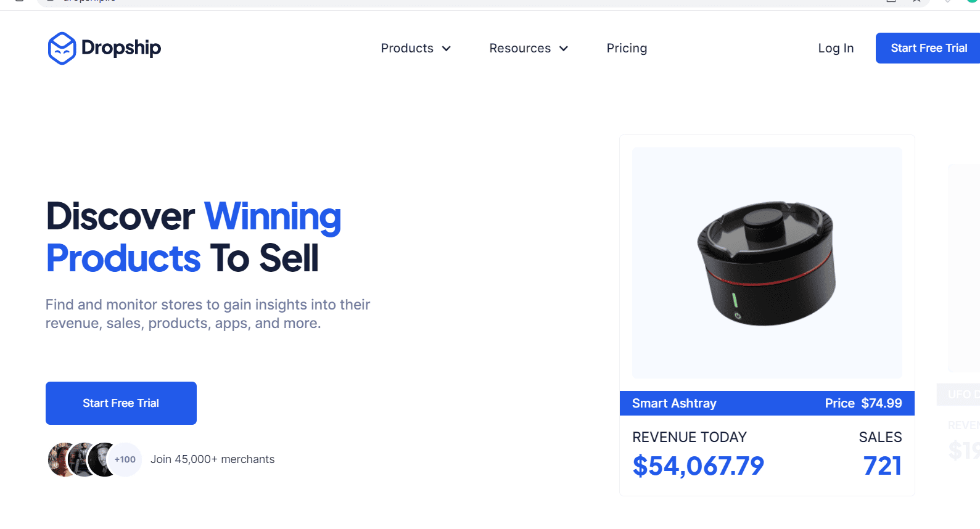Open the green browser profile avatar
980x529 pixels.
pos(973,1)
